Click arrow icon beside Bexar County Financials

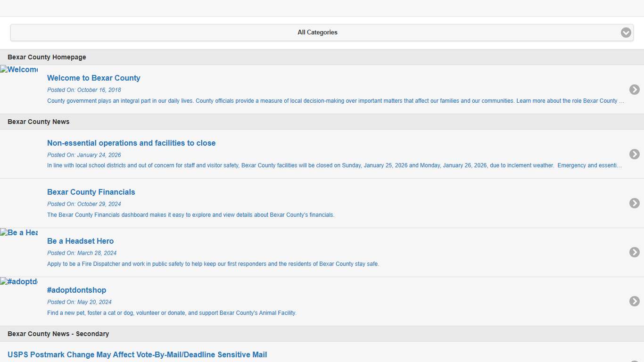click(x=634, y=203)
